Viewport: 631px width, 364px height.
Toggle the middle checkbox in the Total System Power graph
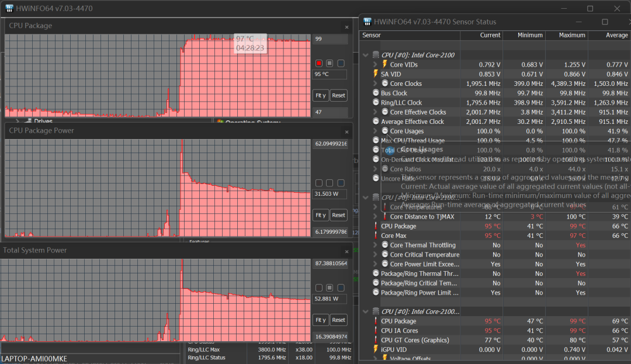[x=330, y=288]
